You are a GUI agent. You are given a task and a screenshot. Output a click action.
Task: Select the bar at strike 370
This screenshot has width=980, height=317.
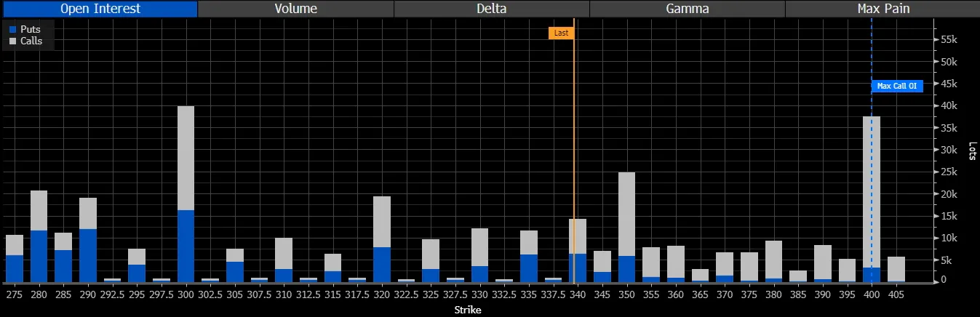tap(725, 267)
